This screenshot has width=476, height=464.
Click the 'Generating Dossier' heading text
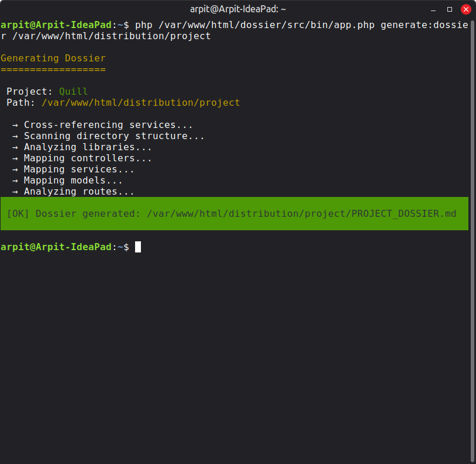pos(53,58)
